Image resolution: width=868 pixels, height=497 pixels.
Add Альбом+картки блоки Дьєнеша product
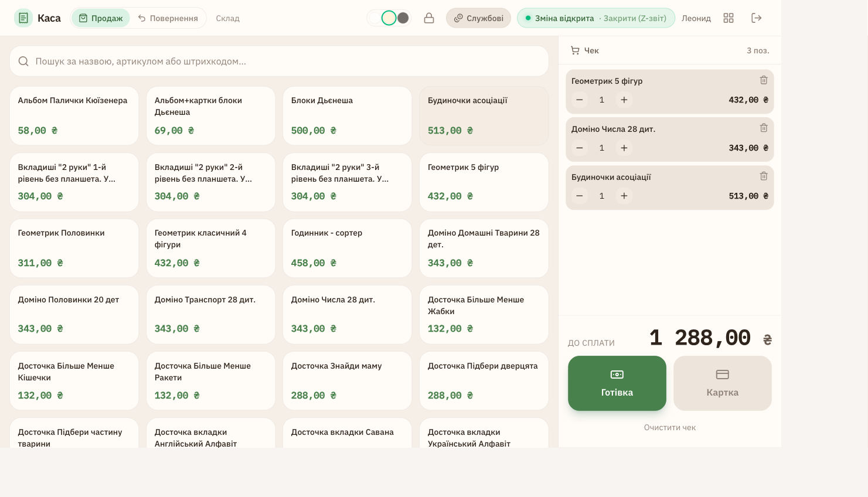pos(211,116)
